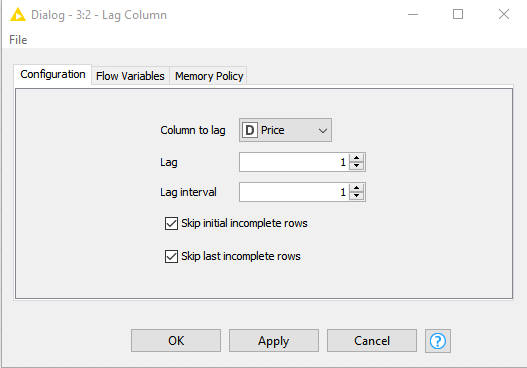527x368 pixels.
Task: Open the Column to lag dropdown
Action: pos(285,130)
